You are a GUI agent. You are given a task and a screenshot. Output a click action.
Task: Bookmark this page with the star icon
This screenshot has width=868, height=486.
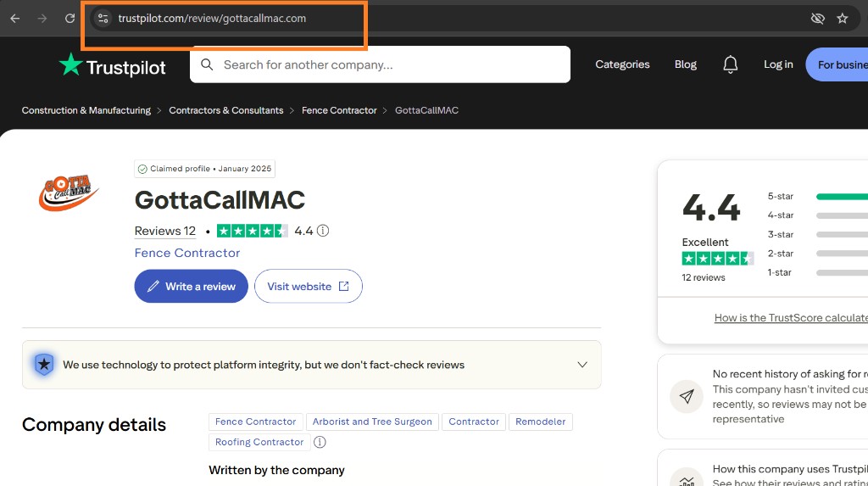pos(842,19)
